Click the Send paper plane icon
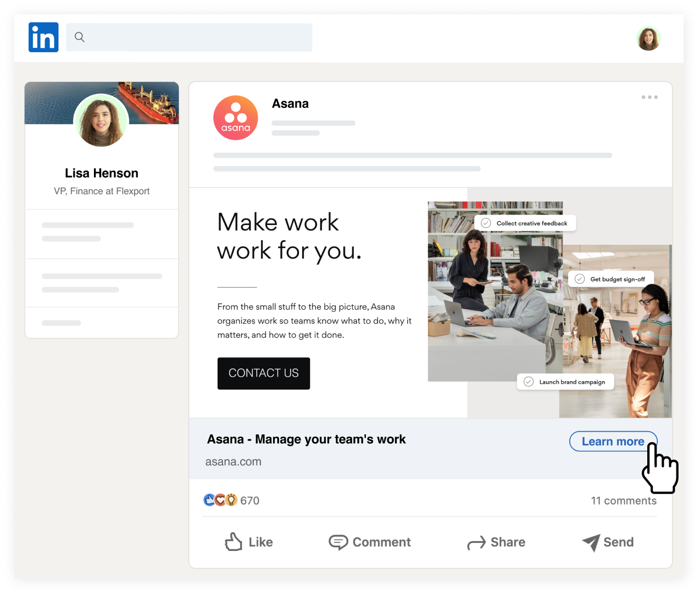The image size is (700, 595). pos(591,543)
